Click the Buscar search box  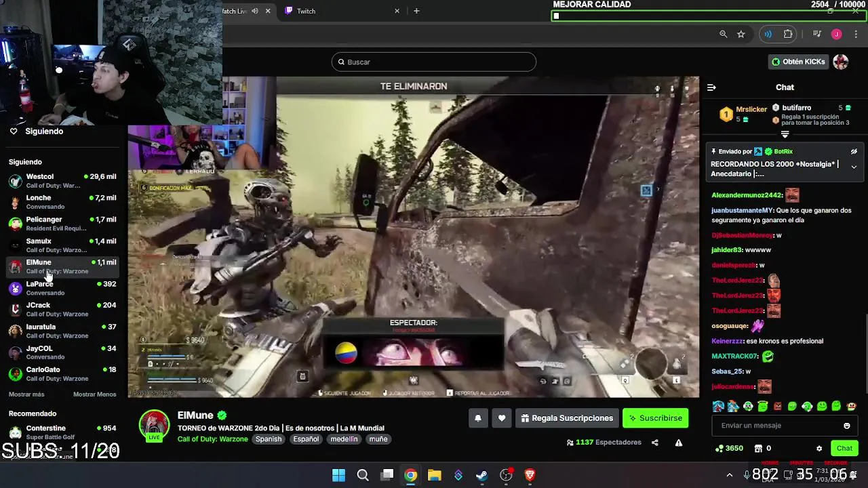(433, 62)
